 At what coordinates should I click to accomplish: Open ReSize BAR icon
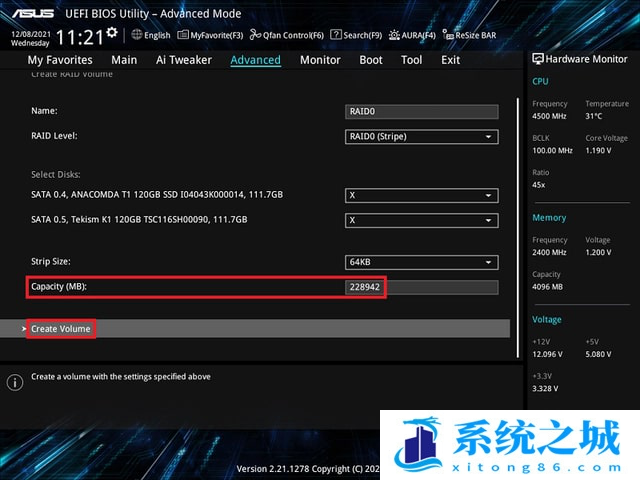(448, 35)
